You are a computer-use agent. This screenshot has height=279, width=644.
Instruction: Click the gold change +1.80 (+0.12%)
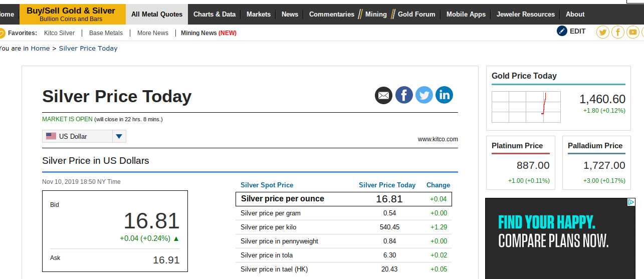(604, 111)
